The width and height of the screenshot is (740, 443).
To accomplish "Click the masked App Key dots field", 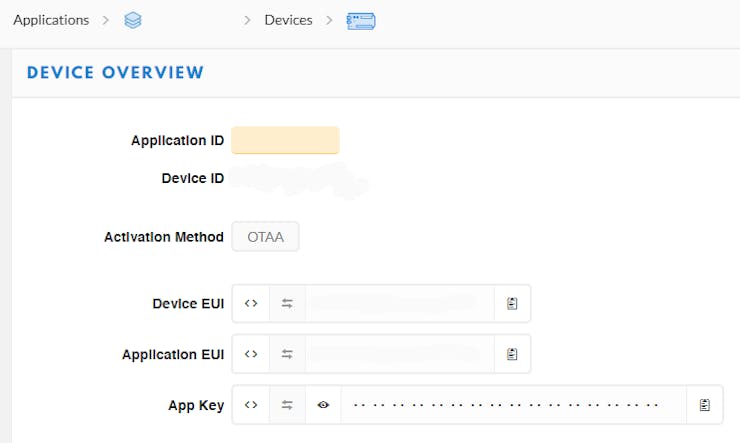I will coord(513,405).
